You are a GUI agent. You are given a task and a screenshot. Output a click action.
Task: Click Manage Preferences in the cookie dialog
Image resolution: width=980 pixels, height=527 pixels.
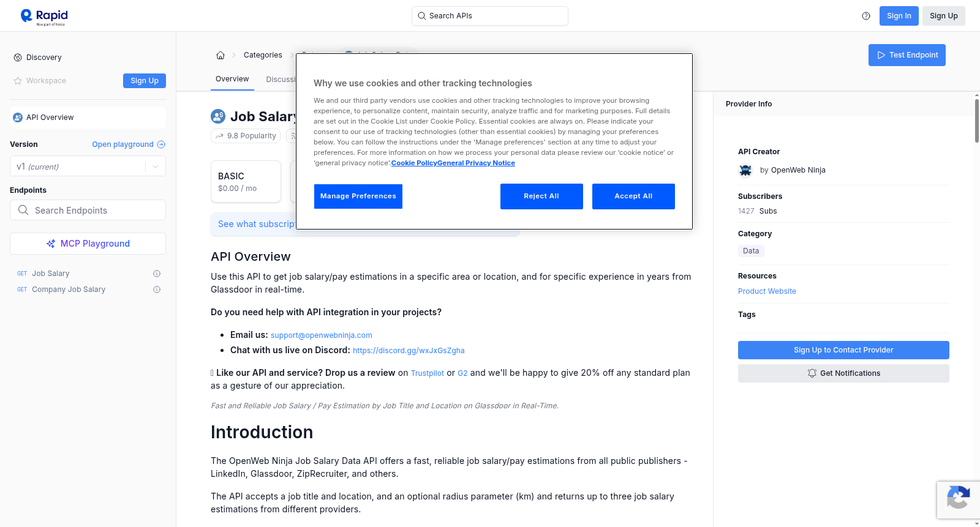click(x=358, y=196)
